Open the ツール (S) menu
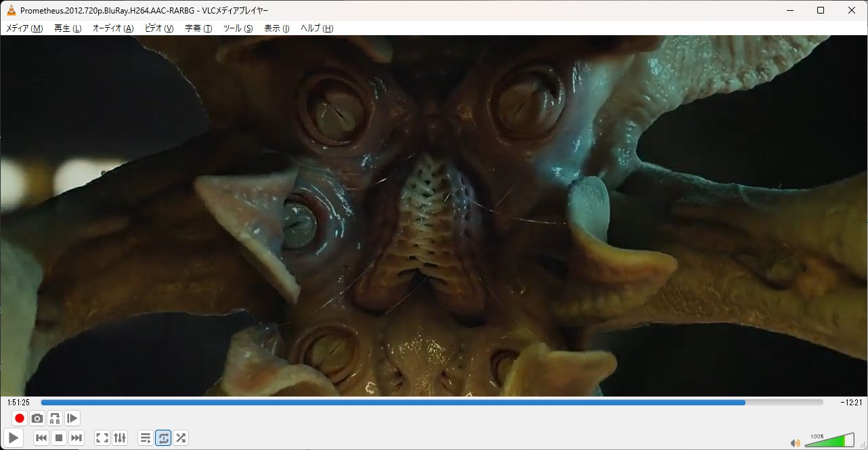This screenshot has width=868, height=450. click(x=238, y=28)
